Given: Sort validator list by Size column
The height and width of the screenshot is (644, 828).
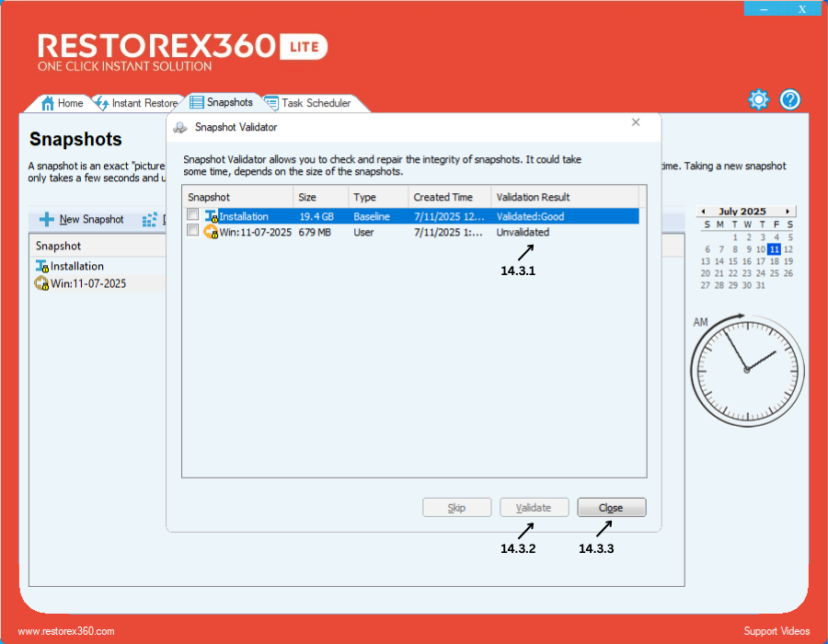Looking at the screenshot, I should click(320, 197).
